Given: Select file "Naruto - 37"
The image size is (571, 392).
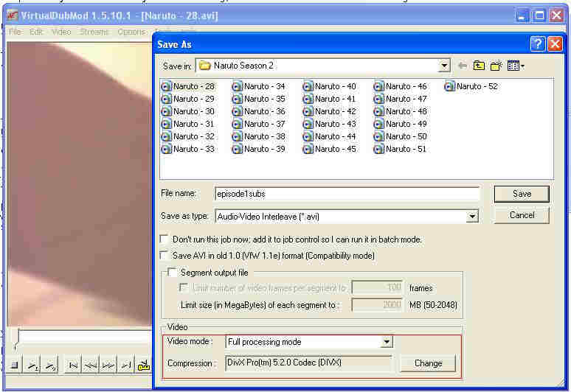Looking at the screenshot, I should tap(258, 124).
